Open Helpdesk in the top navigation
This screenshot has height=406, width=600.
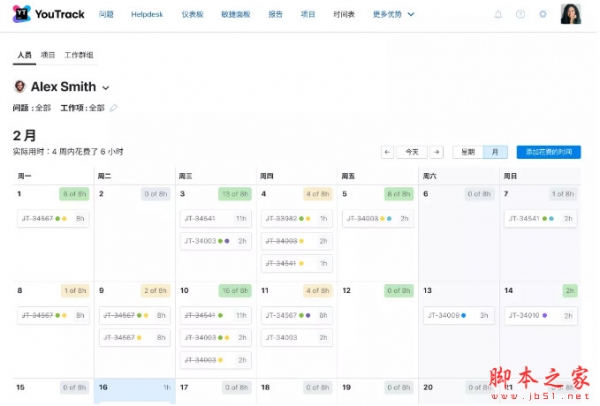click(x=146, y=15)
